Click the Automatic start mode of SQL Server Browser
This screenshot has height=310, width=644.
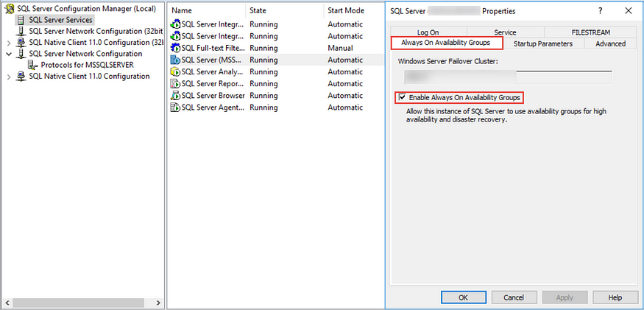point(345,96)
